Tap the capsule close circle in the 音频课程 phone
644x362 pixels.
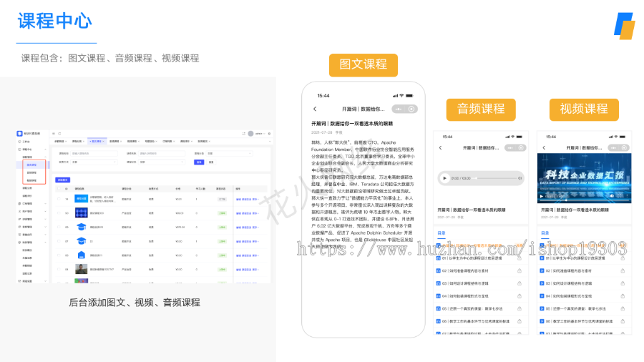(x=521, y=148)
